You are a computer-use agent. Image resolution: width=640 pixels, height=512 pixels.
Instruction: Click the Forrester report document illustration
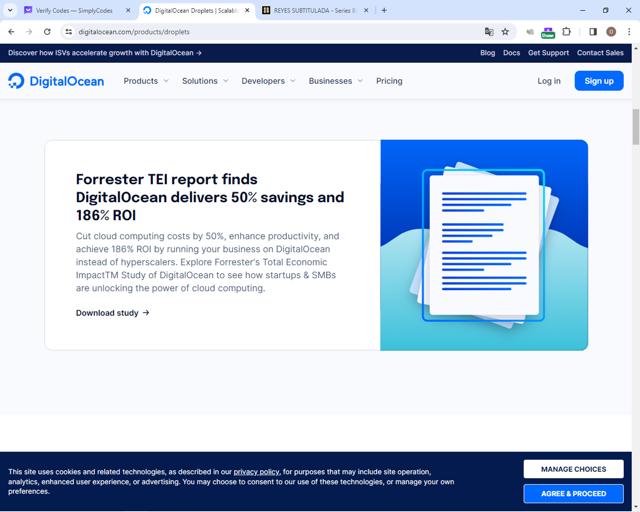tap(484, 245)
